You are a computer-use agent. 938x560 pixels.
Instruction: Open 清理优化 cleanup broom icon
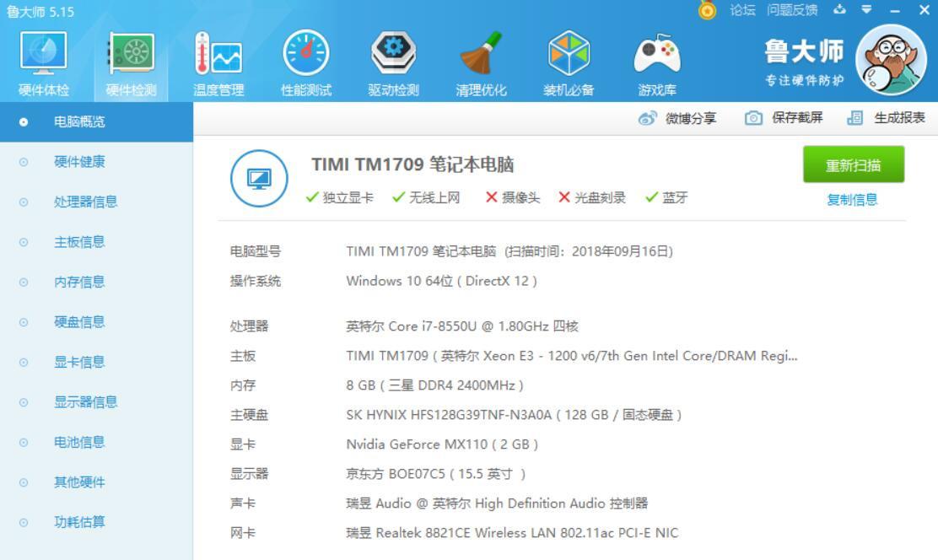(481, 64)
